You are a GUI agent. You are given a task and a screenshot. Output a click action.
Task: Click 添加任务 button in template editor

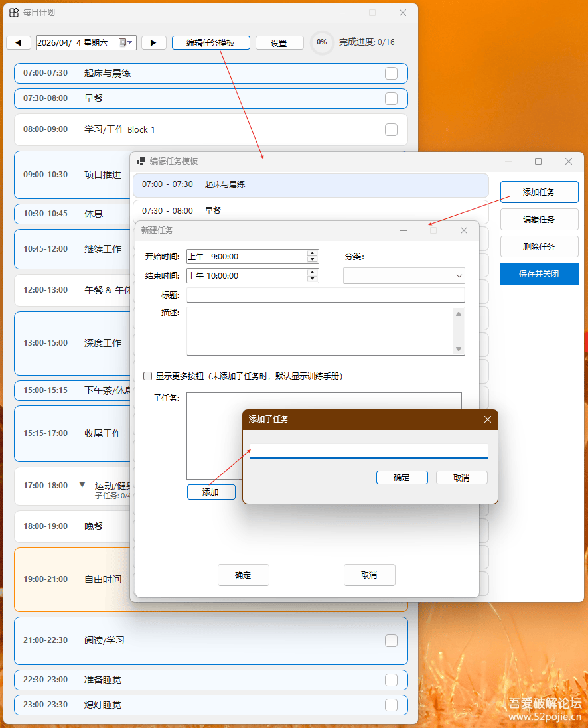click(x=540, y=192)
